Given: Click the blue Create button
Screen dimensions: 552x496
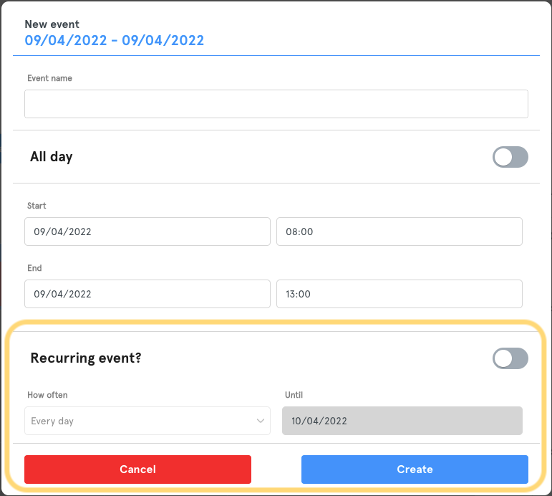Looking at the screenshot, I should pos(415,469).
